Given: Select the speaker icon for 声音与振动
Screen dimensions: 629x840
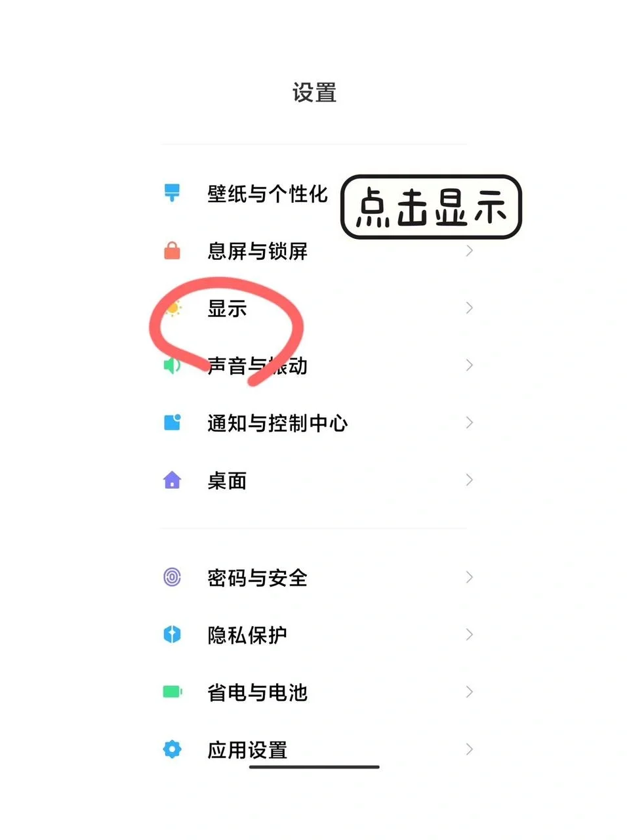Looking at the screenshot, I should 171,365.
